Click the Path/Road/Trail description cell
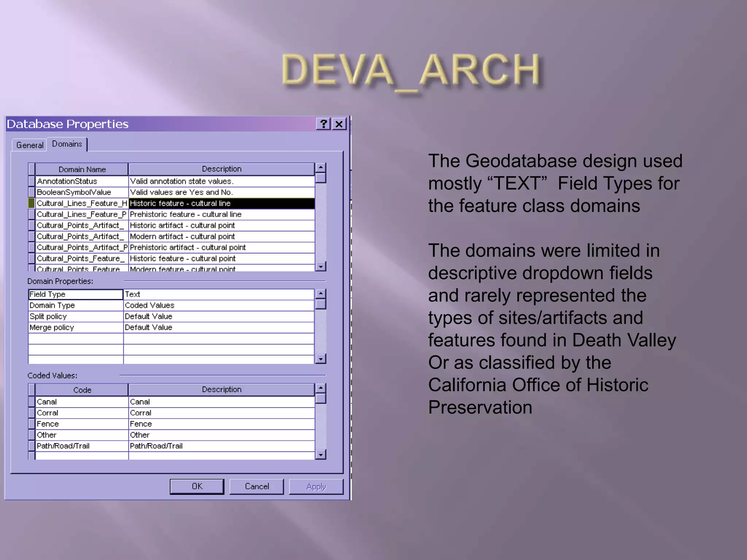Viewport: 747px width, 560px height. coord(221,446)
